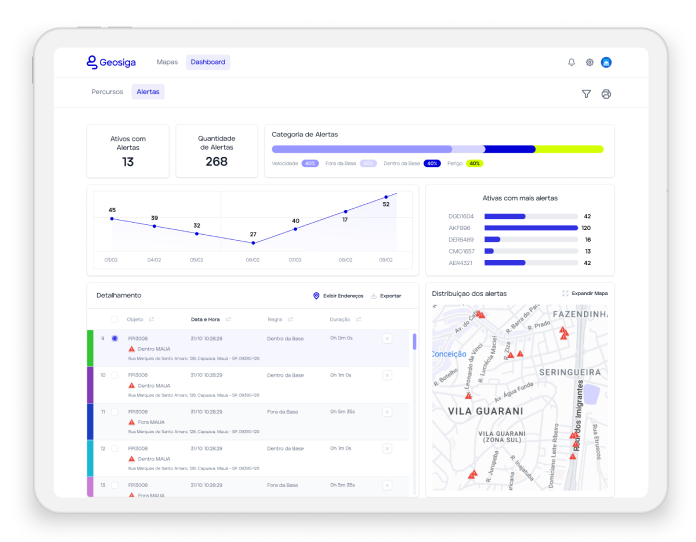Click the detail table vertical scrollbar thumb
Screen dimensions: 696x542
414,341
